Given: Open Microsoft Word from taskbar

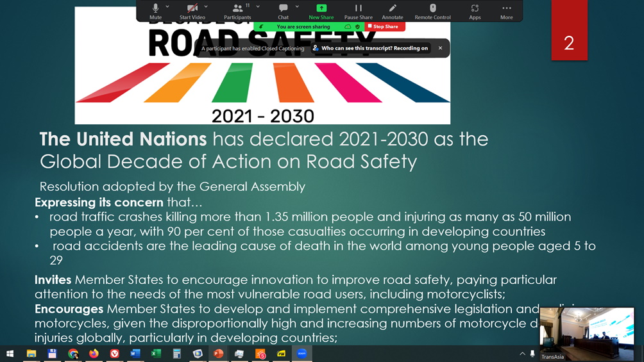Looking at the screenshot, I should [x=135, y=354].
